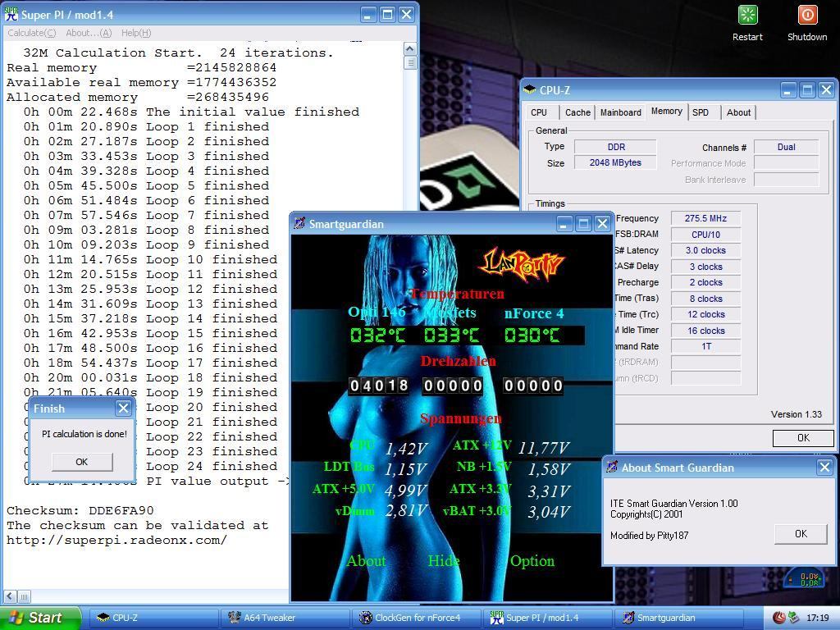Click Hide in the Smartguardian window
840x630 pixels.
[x=444, y=561]
